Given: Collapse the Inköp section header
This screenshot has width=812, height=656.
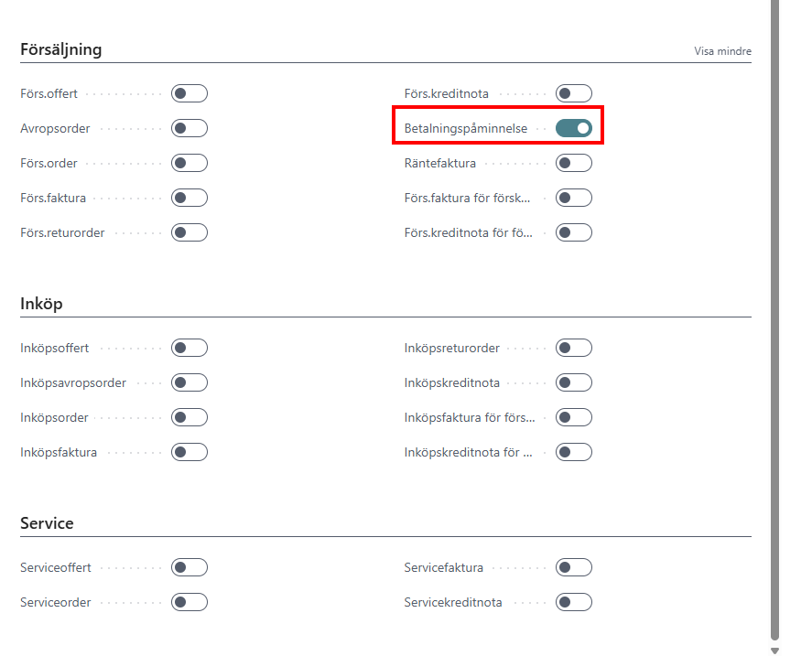Looking at the screenshot, I should (x=41, y=304).
